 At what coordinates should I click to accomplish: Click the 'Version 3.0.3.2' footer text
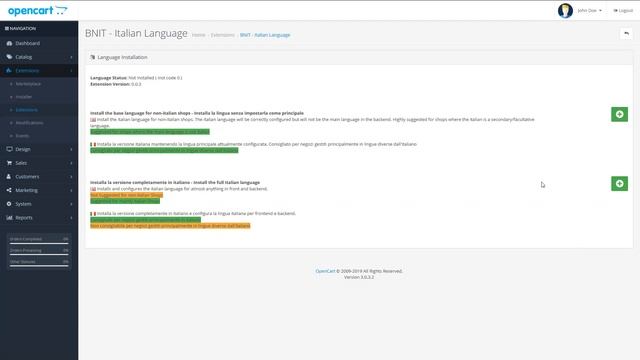[359, 277]
